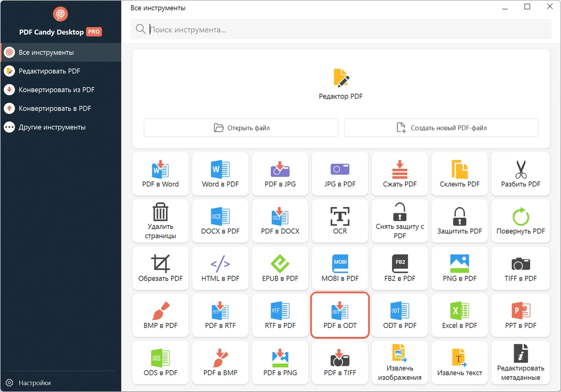This screenshot has height=392, width=561.
Task: Select the Извлечь изображения tool
Action: (400, 362)
